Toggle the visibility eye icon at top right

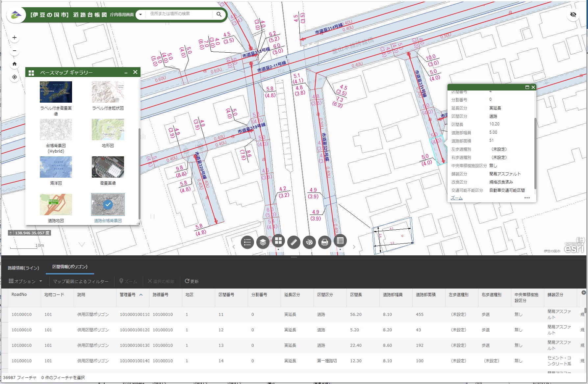[x=573, y=14]
